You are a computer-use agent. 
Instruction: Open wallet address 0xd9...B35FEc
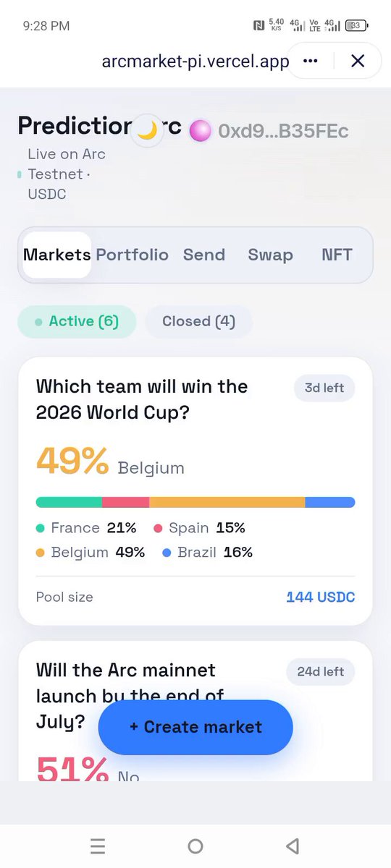pos(283,131)
